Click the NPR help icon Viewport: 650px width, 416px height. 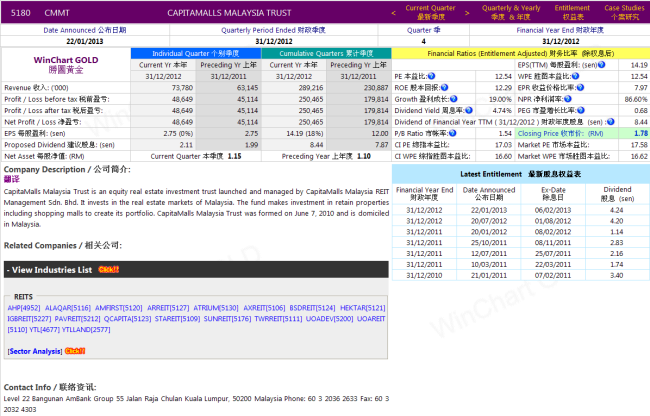[x=568, y=99]
